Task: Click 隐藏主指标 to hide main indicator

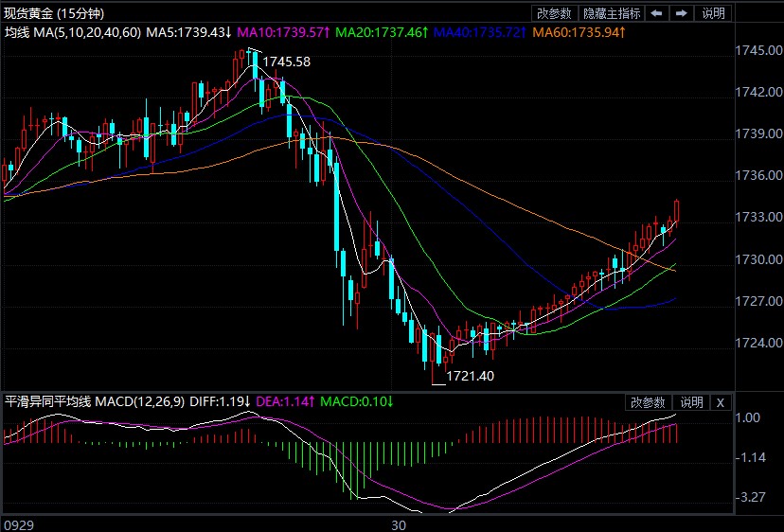Action: pyautogui.click(x=612, y=13)
